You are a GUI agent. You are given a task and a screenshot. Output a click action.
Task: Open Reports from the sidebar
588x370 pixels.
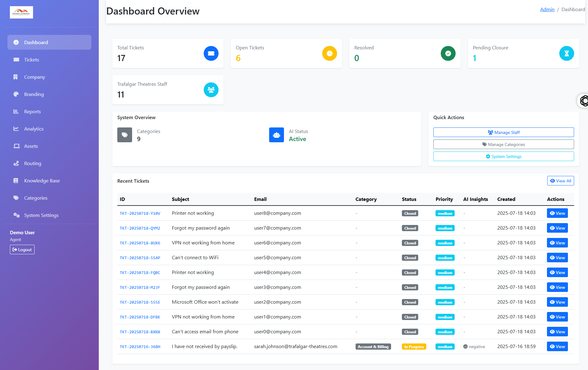(x=49, y=111)
